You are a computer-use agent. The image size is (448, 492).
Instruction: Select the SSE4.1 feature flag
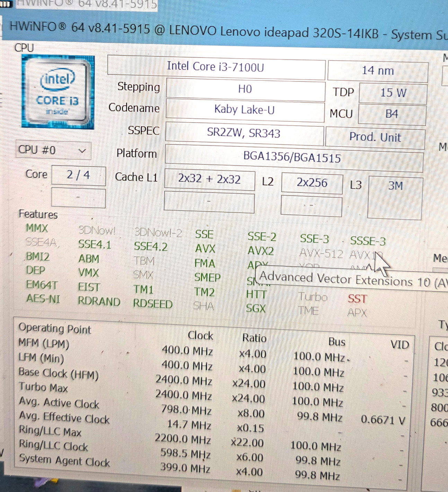(95, 244)
